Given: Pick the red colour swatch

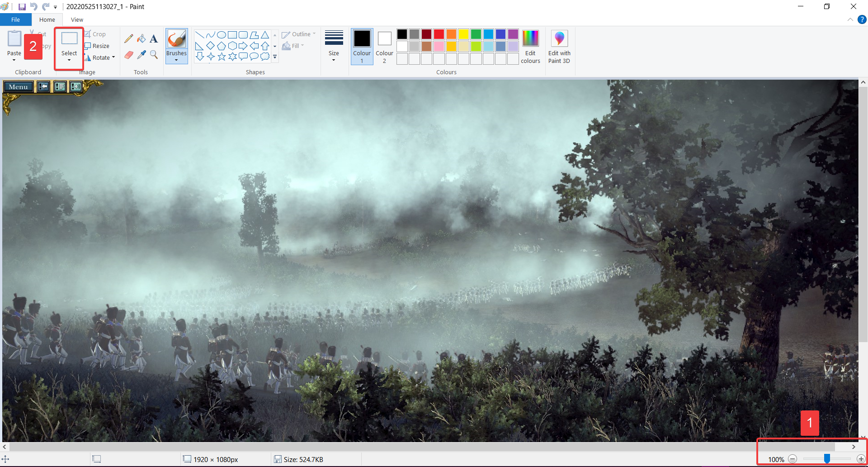Looking at the screenshot, I should (x=439, y=34).
